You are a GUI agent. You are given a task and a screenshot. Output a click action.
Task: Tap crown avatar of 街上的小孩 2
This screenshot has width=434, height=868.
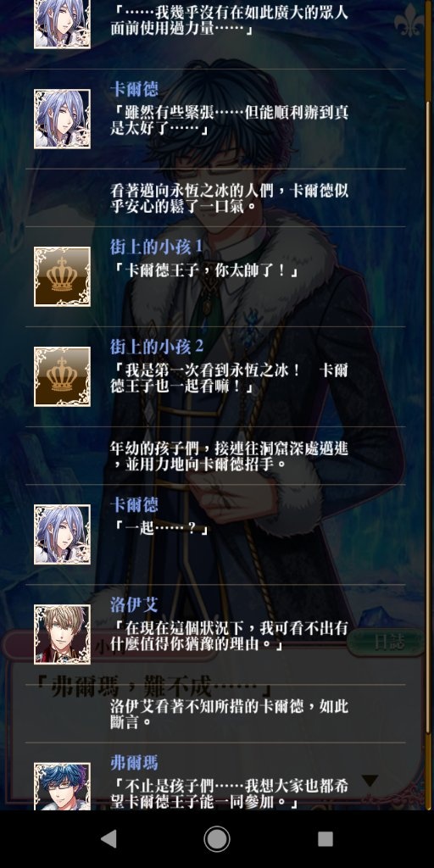62,376
